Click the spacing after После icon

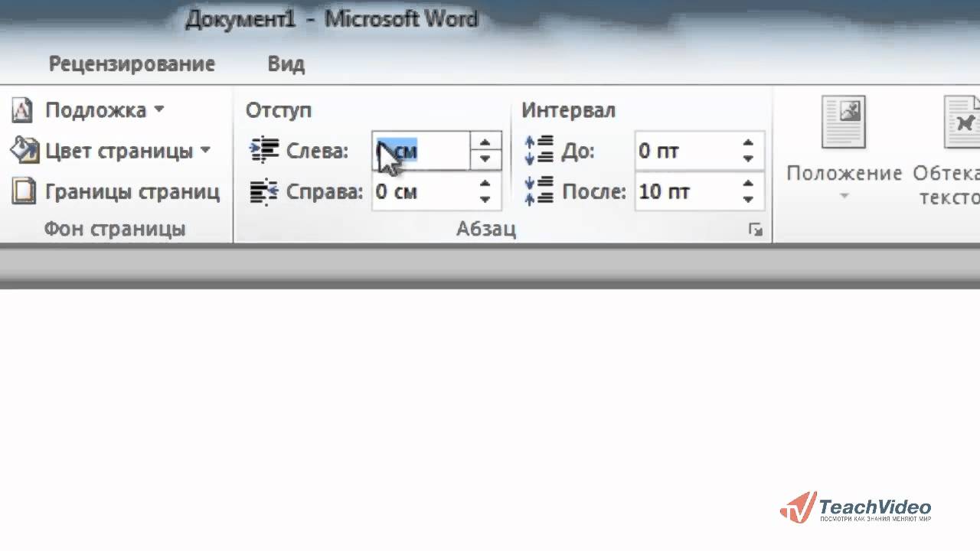[539, 191]
